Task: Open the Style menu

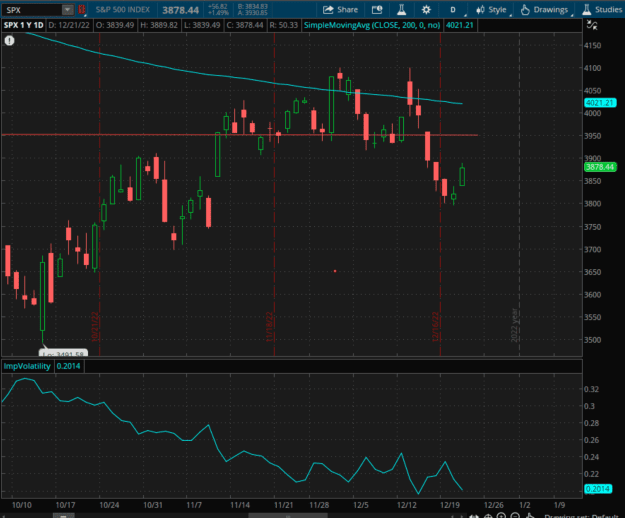Action: [492, 10]
